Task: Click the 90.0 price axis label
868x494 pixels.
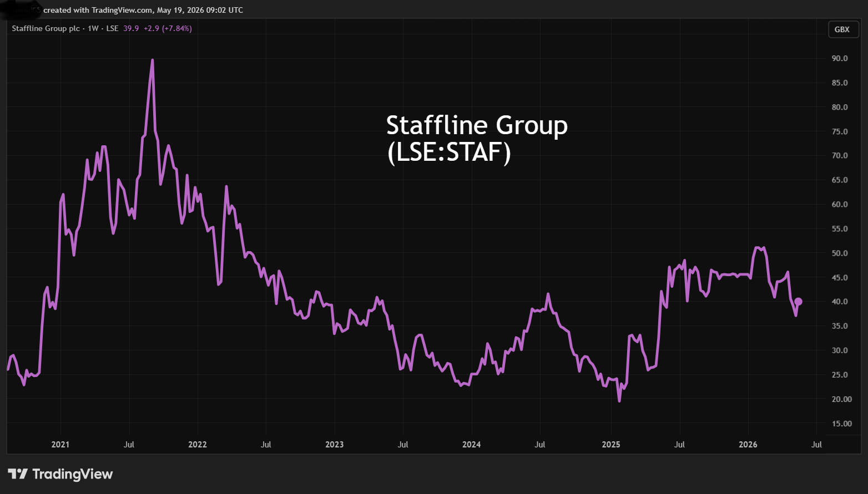Action: pyautogui.click(x=840, y=58)
